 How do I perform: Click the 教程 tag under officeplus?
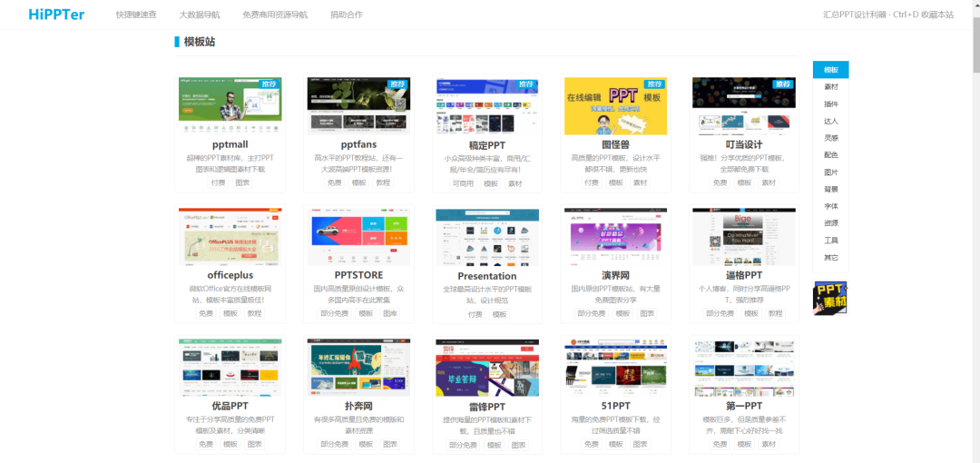(254, 313)
